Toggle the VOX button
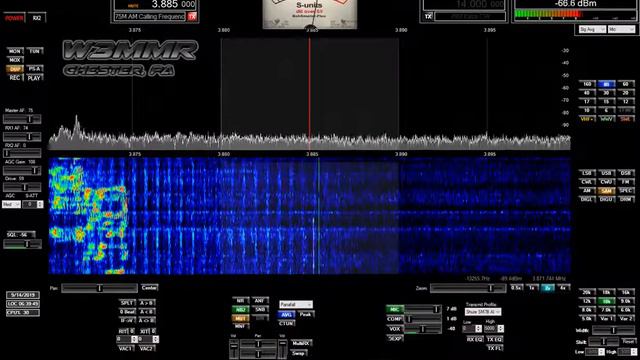640x360 pixels. [395, 329]
